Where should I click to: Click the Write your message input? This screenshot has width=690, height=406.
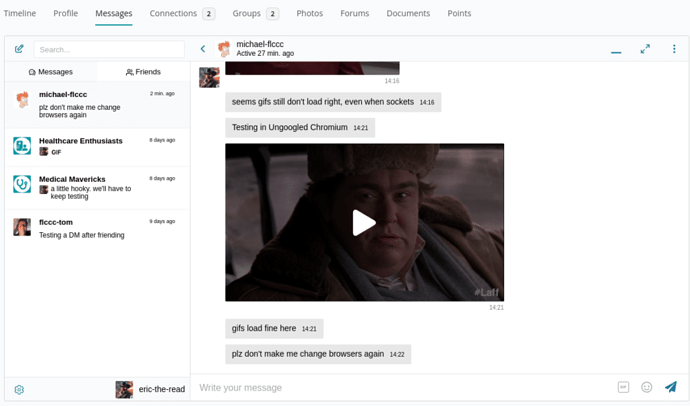[x=400, y=388]
